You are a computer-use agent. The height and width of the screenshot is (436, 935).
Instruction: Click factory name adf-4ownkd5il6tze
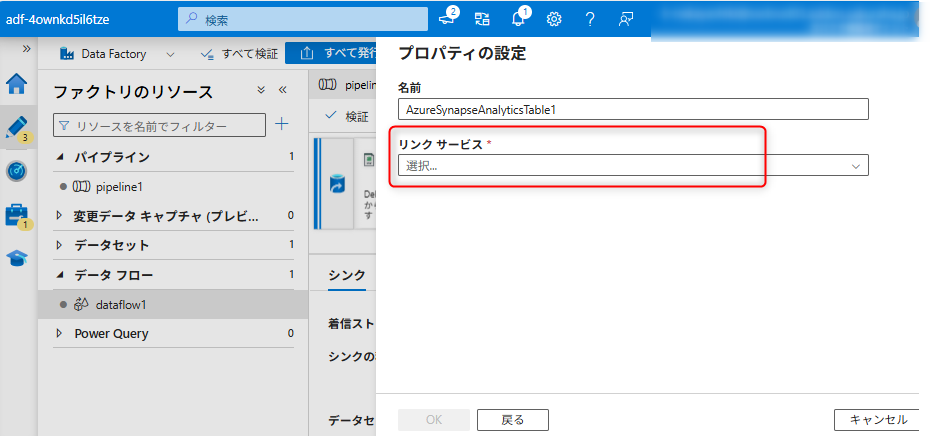(x=57, y=19)
